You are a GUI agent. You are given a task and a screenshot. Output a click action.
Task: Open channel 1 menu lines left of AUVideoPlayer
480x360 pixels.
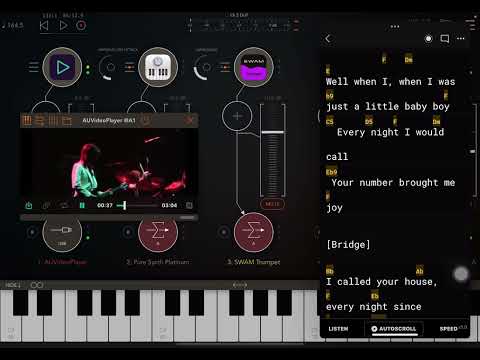[33, 67]
